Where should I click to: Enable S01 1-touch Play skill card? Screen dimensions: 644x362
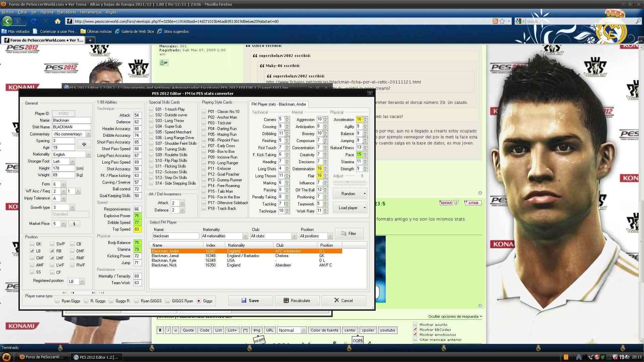pos(151,109)
